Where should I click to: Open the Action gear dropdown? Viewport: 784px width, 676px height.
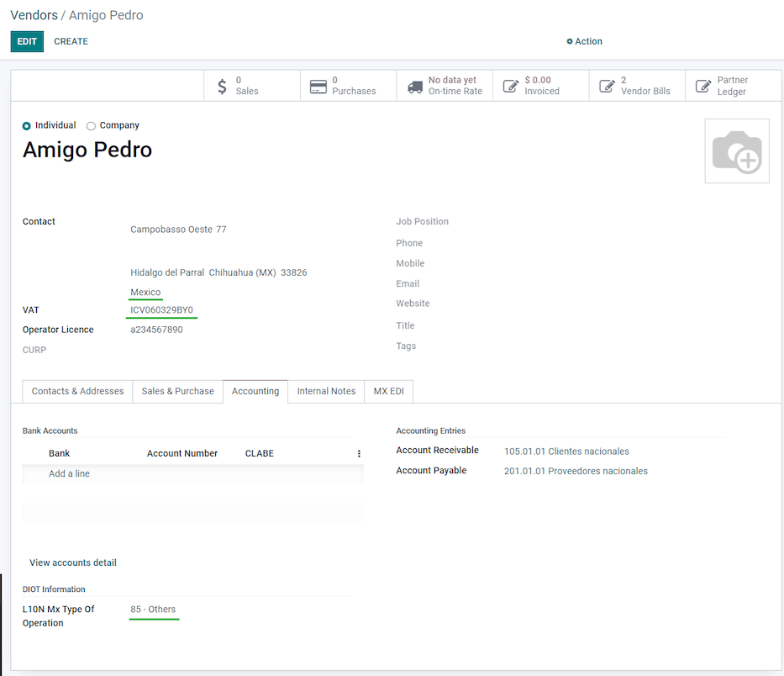click(584, 41)
